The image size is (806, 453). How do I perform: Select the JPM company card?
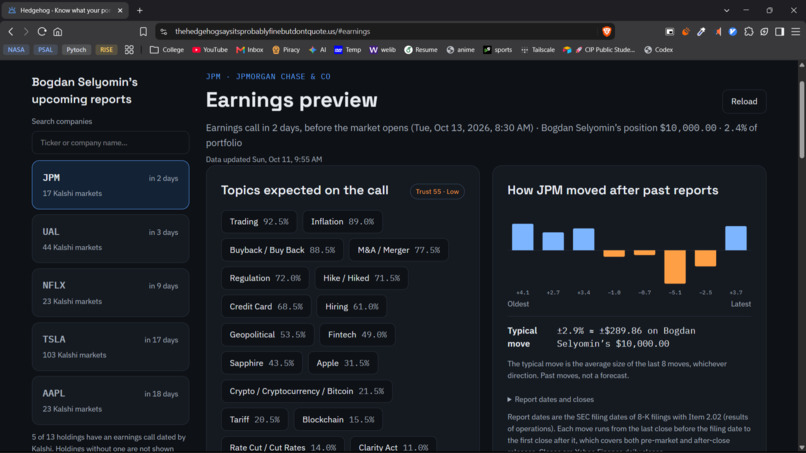[x=111, y=185]
